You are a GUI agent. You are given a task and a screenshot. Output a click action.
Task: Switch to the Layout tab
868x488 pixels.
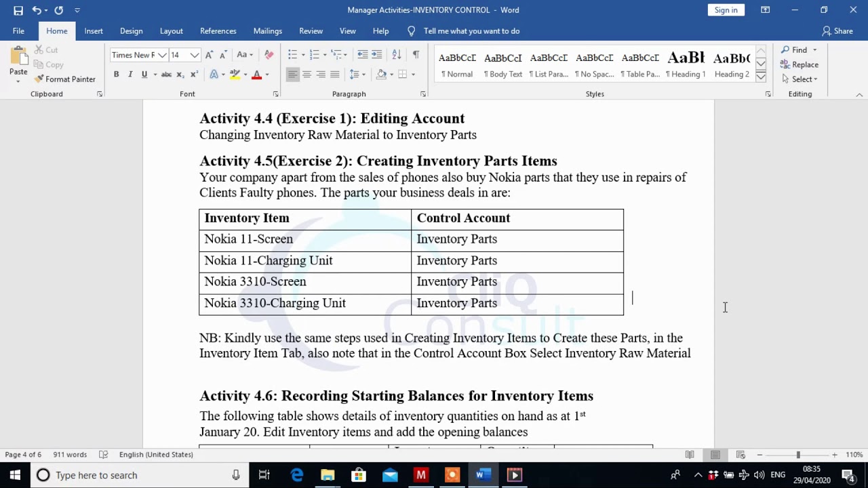[x=171, y=31]
